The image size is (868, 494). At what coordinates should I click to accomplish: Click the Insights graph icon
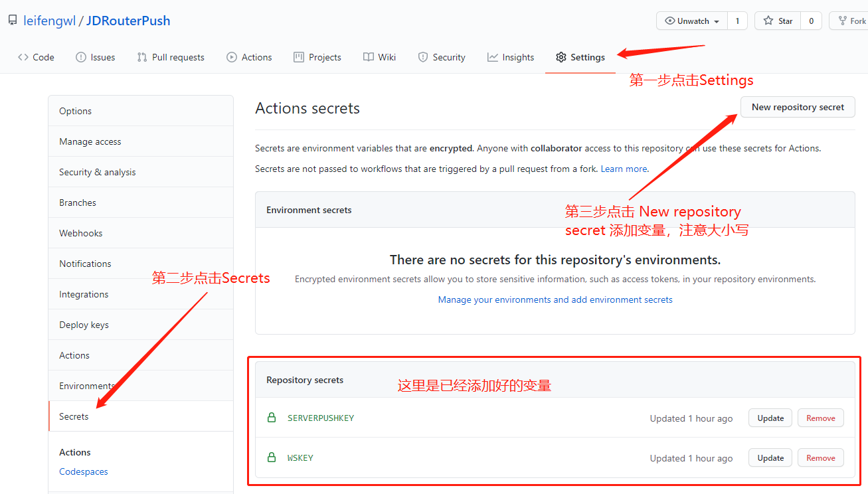(x=493, y=57)
